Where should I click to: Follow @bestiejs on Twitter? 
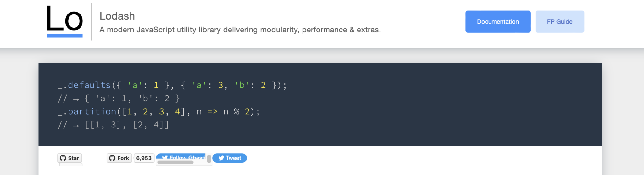pyautogui.click(x=181, y=157)
